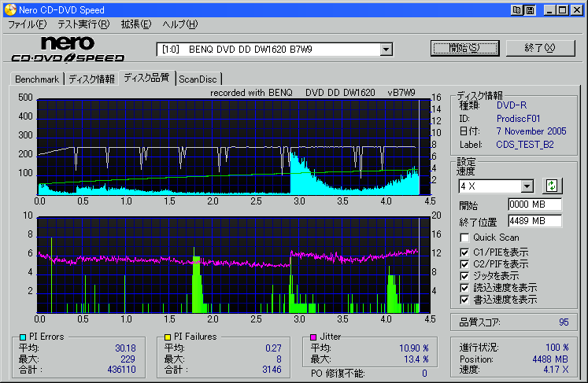Uncheck the C1/PIEを表示 option

click(465, 252)
